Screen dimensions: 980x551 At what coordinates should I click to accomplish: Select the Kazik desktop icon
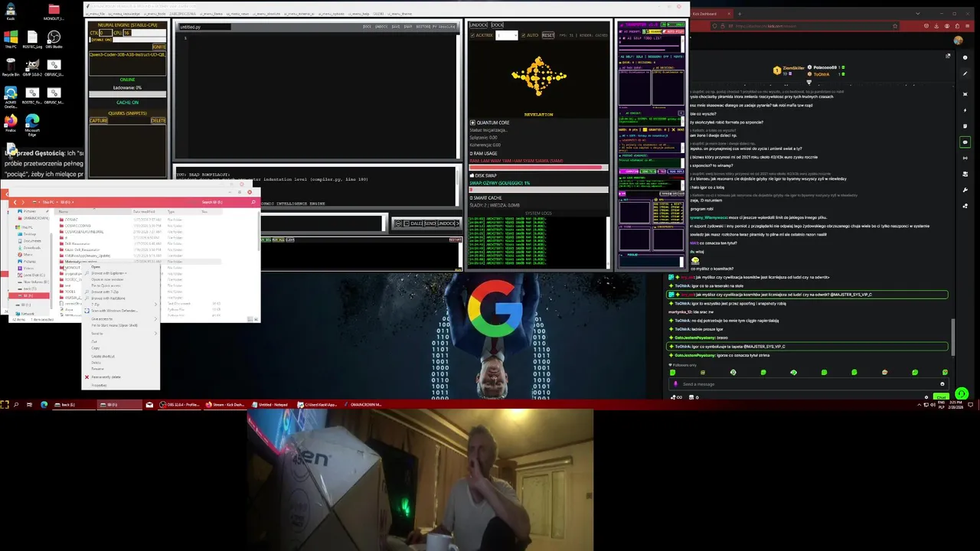pos(11,11)
